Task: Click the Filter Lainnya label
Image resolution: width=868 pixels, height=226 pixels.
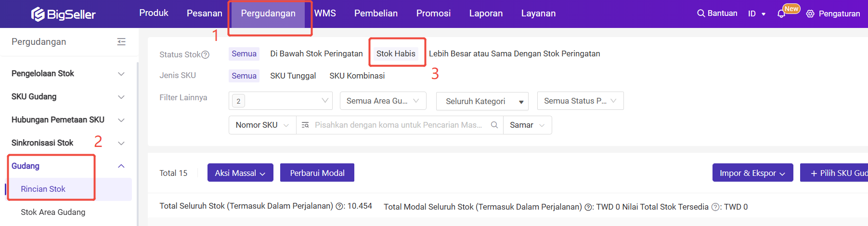Action: 183,97
